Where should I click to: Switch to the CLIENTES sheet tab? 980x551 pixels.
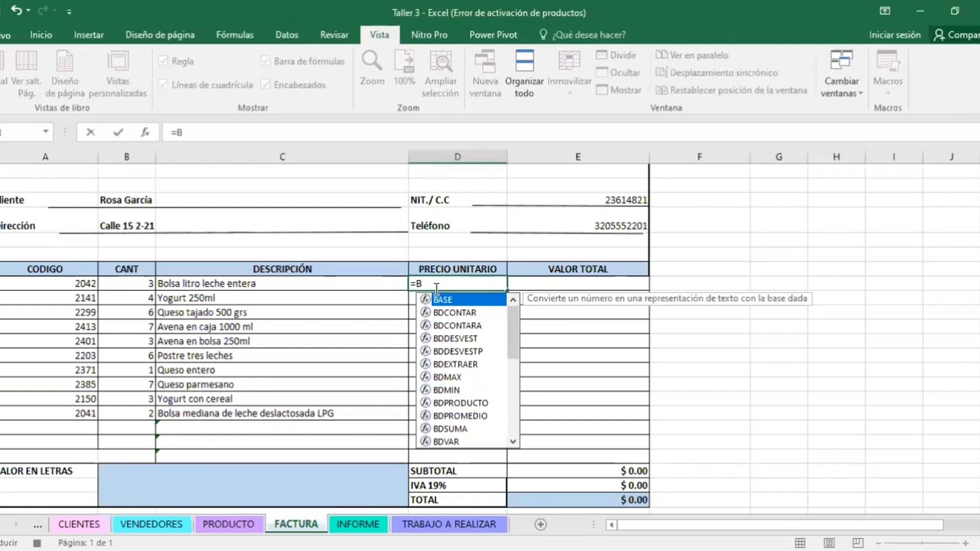79,524
